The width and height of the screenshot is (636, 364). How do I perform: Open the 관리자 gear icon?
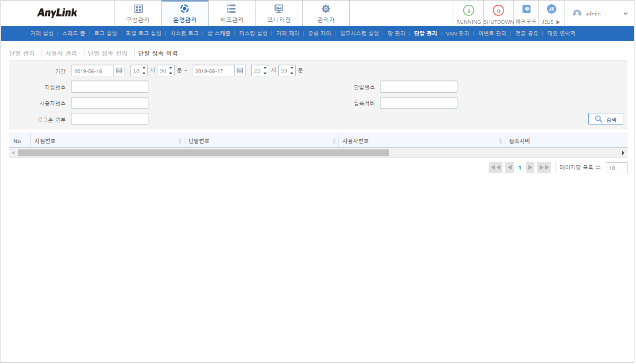tap(326, 9)
